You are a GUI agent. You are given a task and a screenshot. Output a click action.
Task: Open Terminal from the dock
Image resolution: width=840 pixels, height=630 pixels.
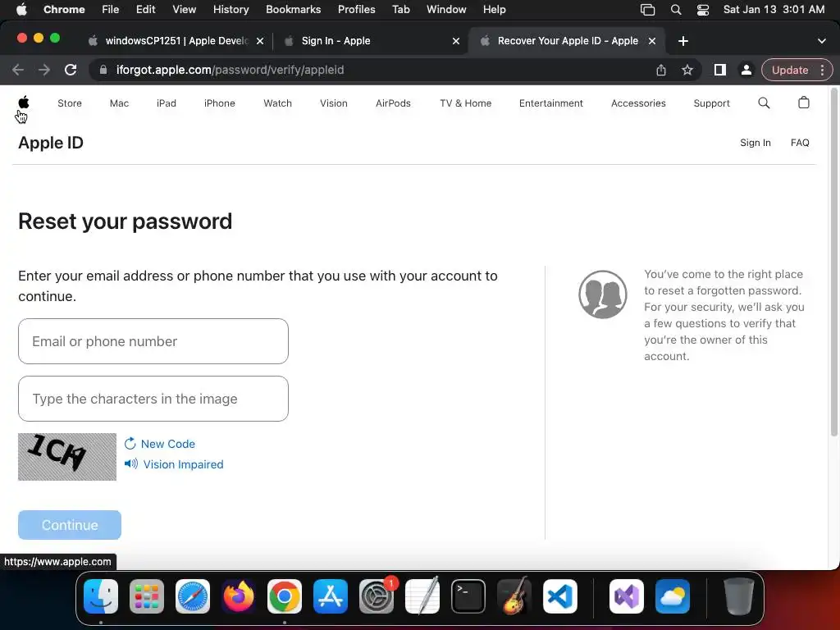click(x=468, y=596)
